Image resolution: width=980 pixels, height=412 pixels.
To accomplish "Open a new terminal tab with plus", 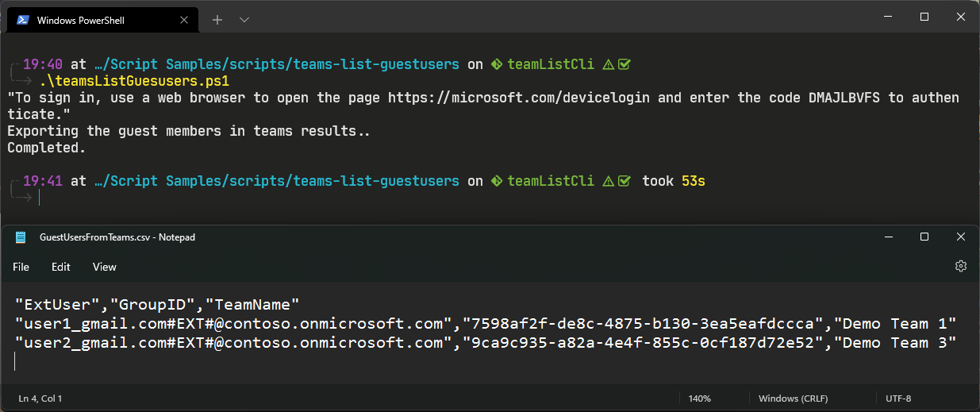I will [x=217, y=20].
